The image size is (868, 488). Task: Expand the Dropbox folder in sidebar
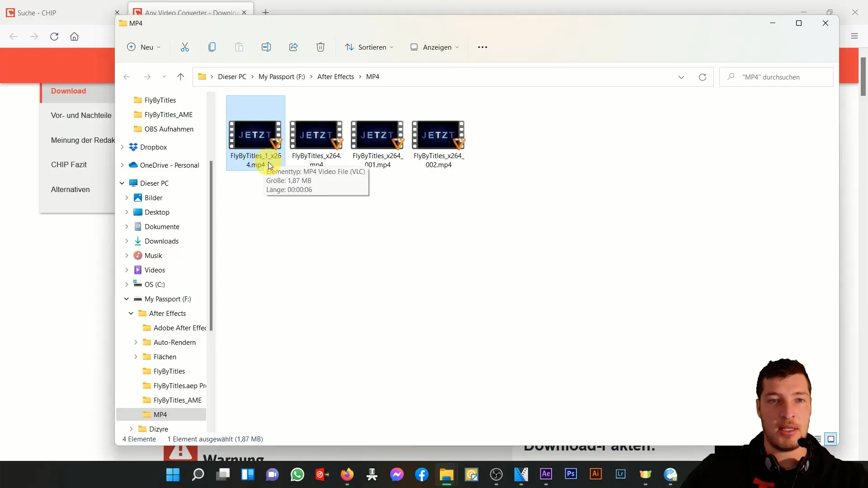pos(122,146)
